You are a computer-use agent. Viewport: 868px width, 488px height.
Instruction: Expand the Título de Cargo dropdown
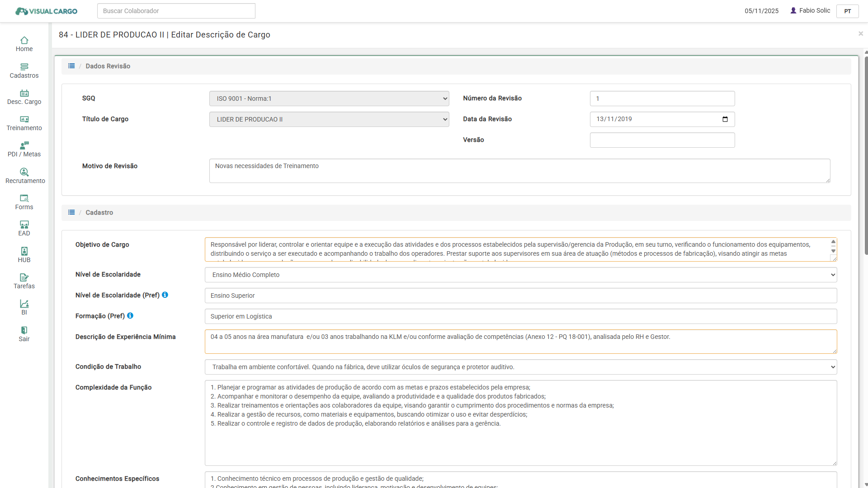pyautogui.click(x=329, y=119)
